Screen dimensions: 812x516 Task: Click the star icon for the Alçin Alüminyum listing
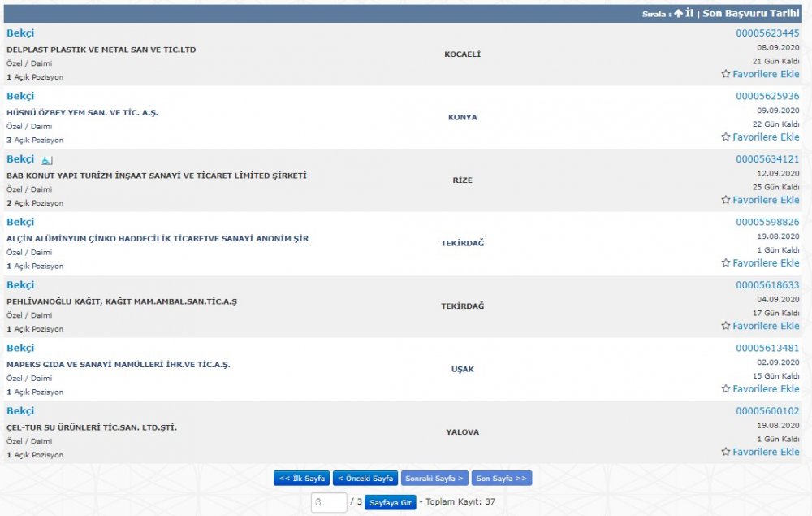click(726, 263)
